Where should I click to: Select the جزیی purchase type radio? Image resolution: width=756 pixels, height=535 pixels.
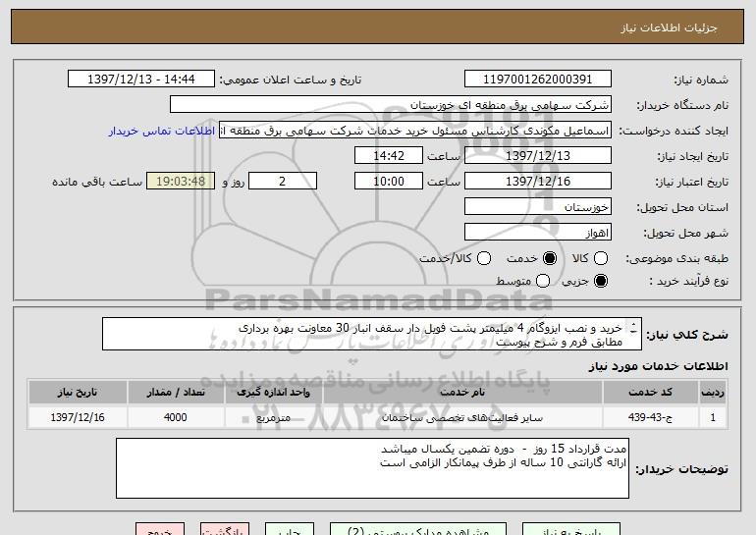point(600,281)
